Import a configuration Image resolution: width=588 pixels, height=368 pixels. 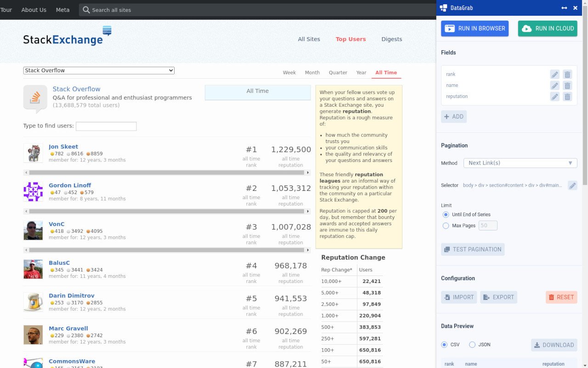(x=459, y=297)
